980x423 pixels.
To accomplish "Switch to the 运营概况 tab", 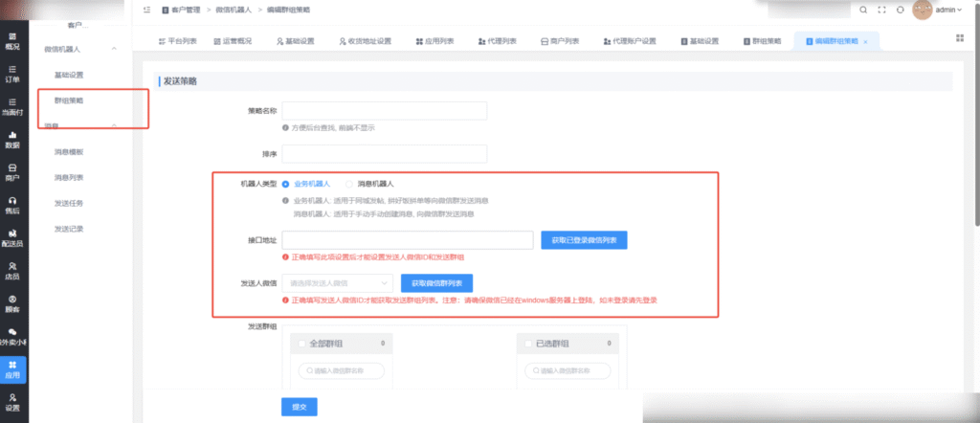I will pos(234,41).
